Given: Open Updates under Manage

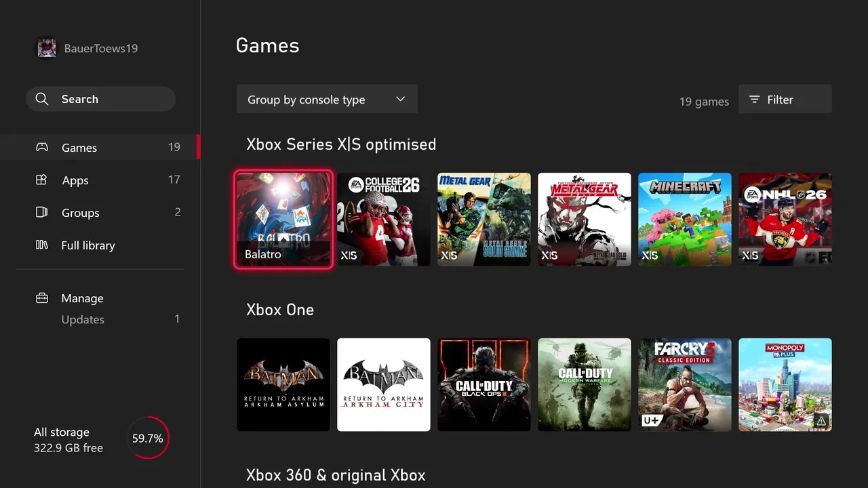Looking at the screenshot, I should click(x=83, y=319).
